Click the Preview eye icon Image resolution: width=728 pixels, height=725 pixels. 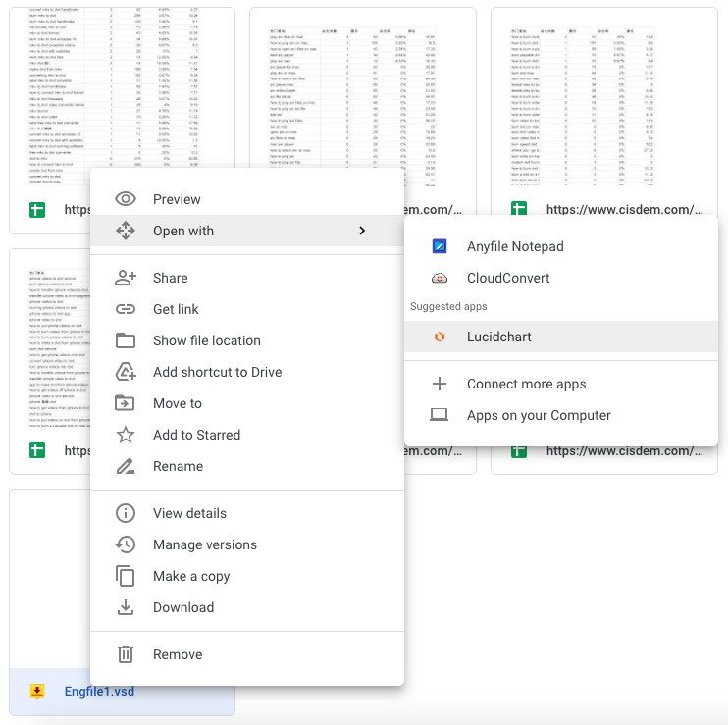[x=126, y=199]
